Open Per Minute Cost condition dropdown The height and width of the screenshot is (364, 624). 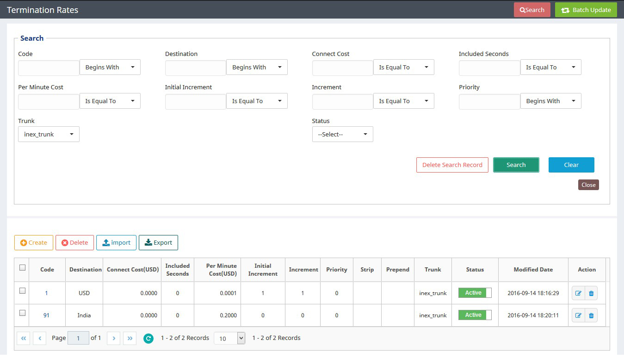click(110, 101)
